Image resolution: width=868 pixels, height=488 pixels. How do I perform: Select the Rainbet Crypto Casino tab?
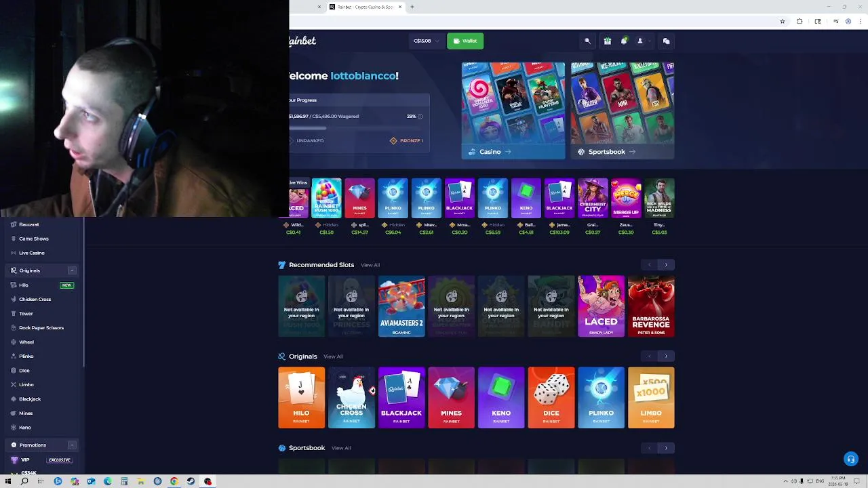[366, 7]
